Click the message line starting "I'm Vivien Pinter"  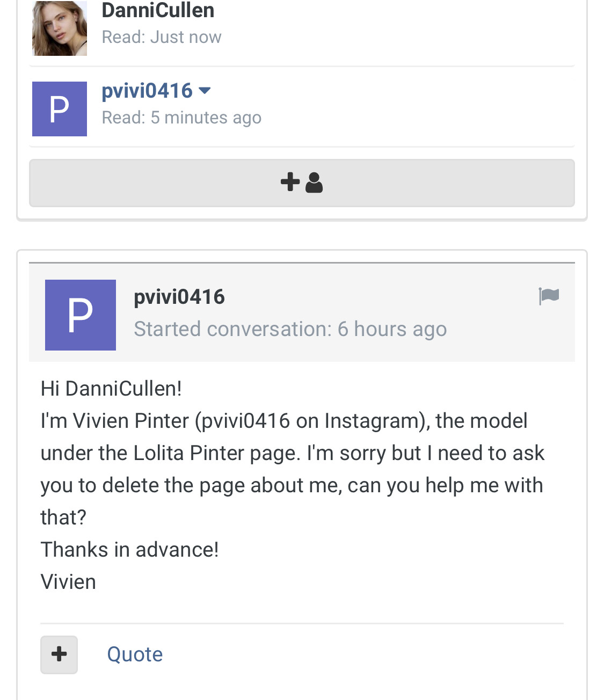(283, 421)
